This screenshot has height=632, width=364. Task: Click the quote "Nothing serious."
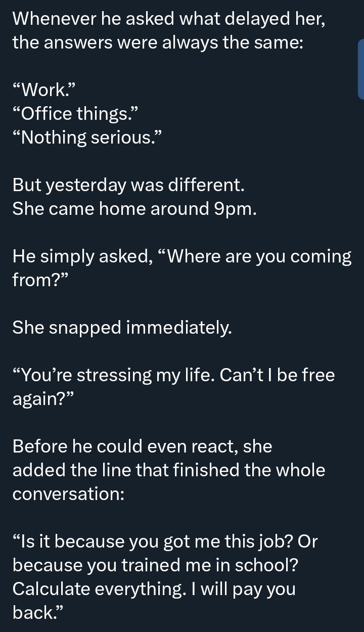pos(87,137)
